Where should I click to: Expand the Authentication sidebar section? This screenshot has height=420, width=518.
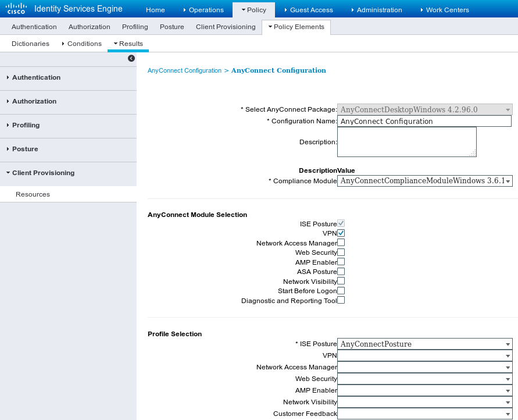tap(68, 77)
